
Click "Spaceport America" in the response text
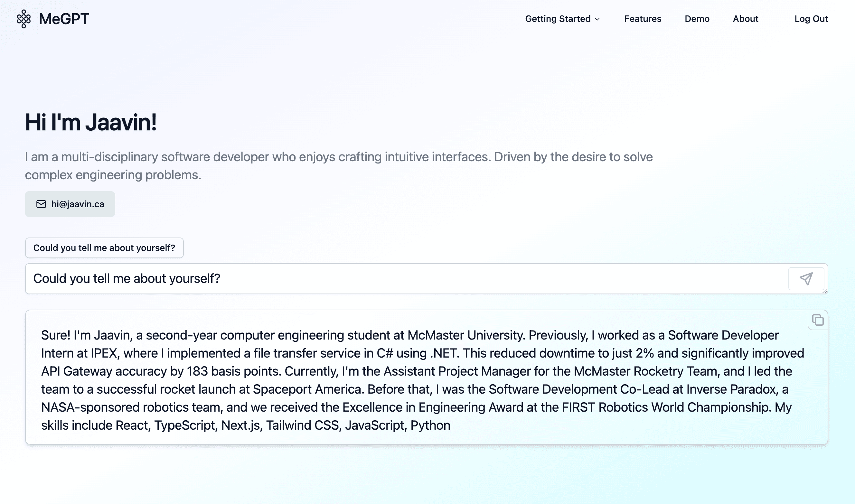click(308, 389)
